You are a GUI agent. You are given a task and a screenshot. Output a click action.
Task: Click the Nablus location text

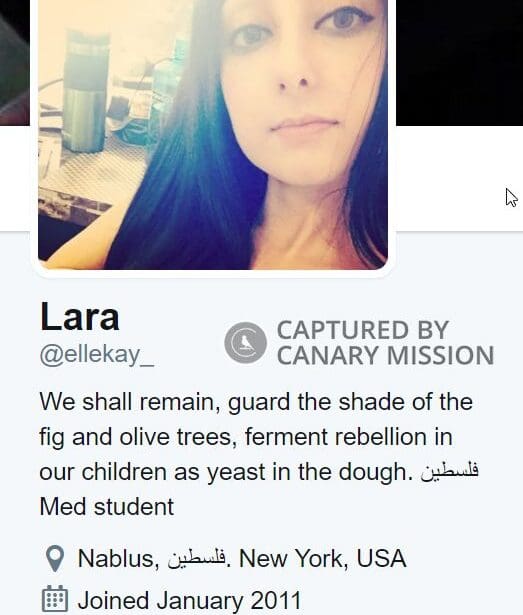click(x=118, y=558)
